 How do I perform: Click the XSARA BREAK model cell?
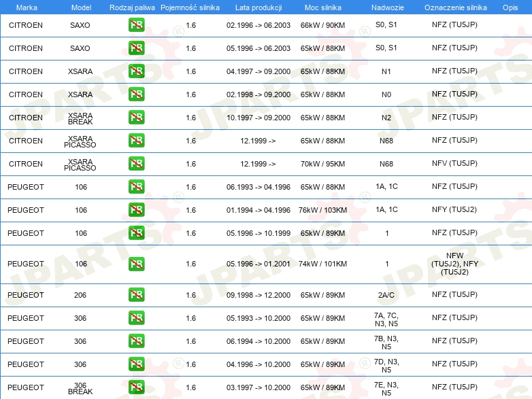pyautogui.click(x=80, y=119)
